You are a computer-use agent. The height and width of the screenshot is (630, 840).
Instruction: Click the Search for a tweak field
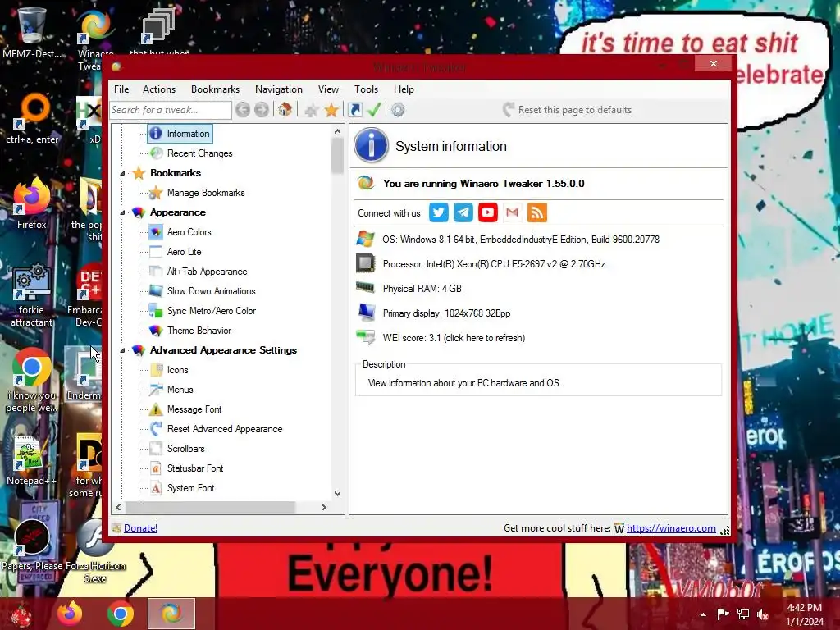point(171,110)
